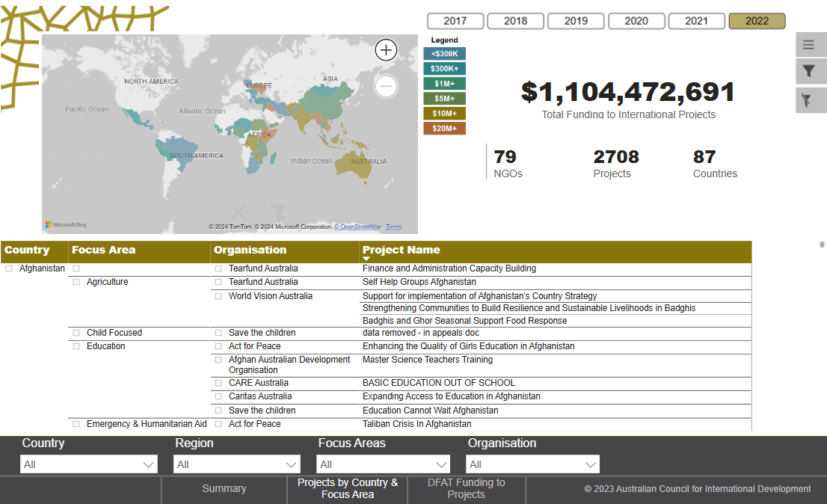Click the filter funnel icon
This screenshot has height=504, width=827.
(808, 72)
